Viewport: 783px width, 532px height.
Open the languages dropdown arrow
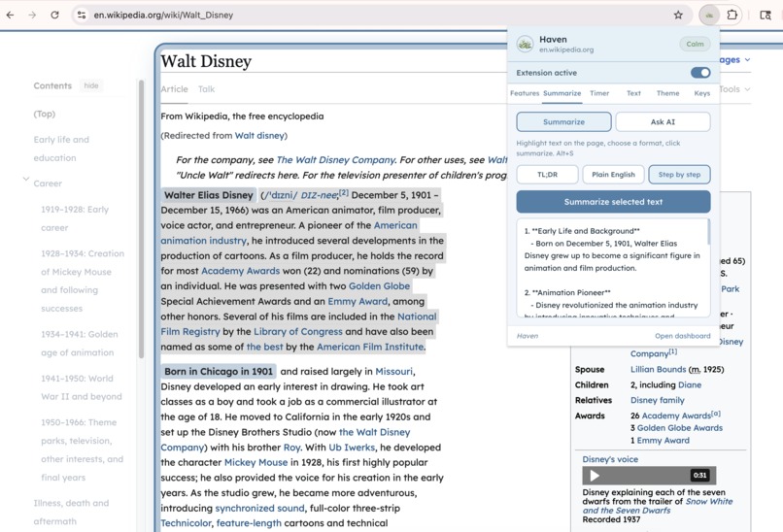click(748, 59)
